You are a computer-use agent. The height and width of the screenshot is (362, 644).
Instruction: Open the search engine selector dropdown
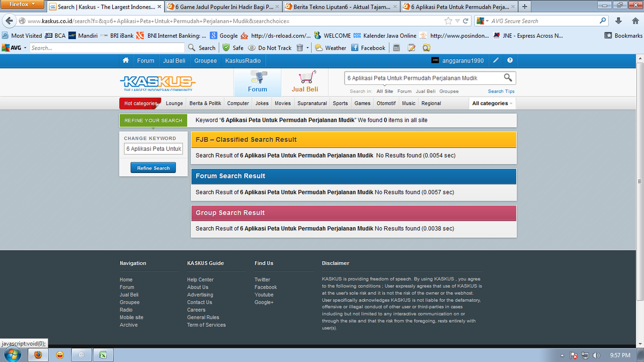coord(487,21)
